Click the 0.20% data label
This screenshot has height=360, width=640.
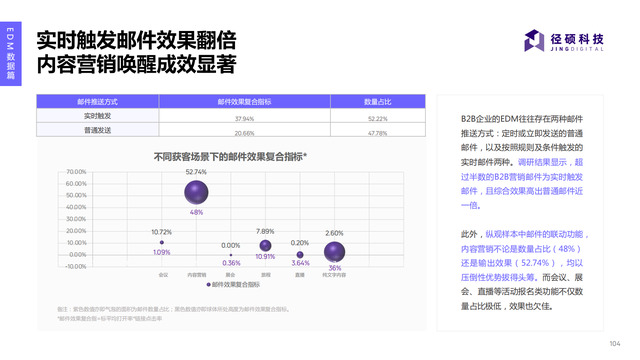click(300, 243)
